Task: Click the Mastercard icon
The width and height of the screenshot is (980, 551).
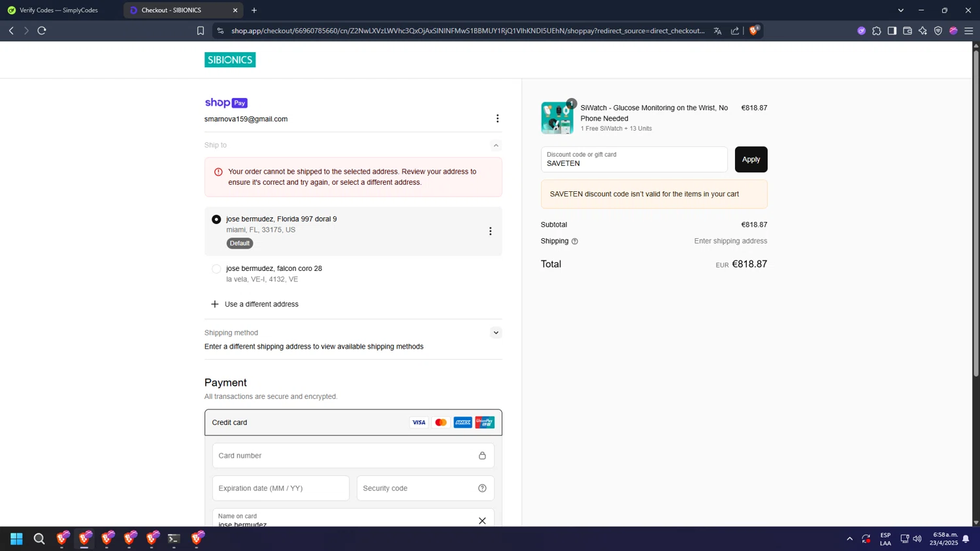Action: [441, 422]
